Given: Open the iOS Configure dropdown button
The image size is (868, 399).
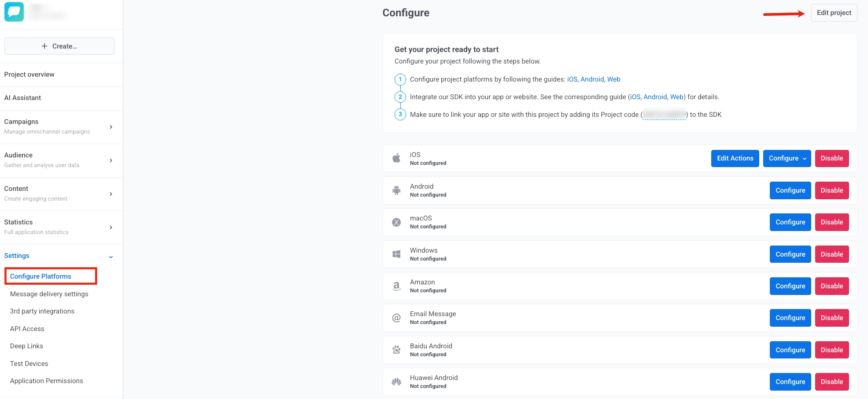Looking at the screenshot, I should point(787,158).
